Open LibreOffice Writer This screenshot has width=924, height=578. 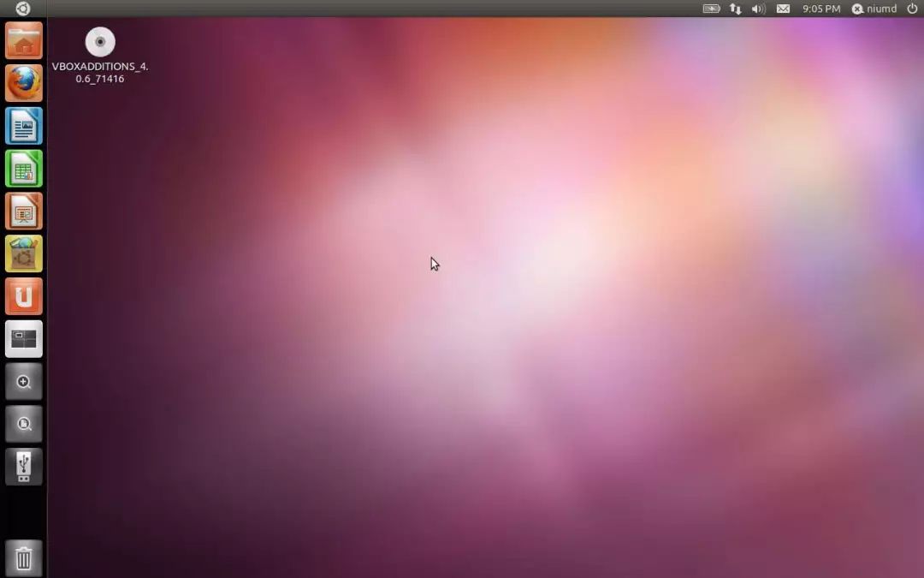coord(23,125)
